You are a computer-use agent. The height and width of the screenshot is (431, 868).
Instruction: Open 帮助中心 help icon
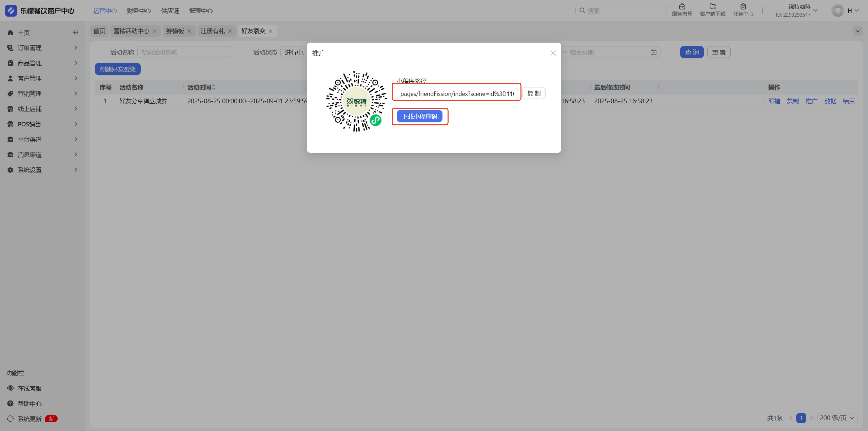[11, 404]
